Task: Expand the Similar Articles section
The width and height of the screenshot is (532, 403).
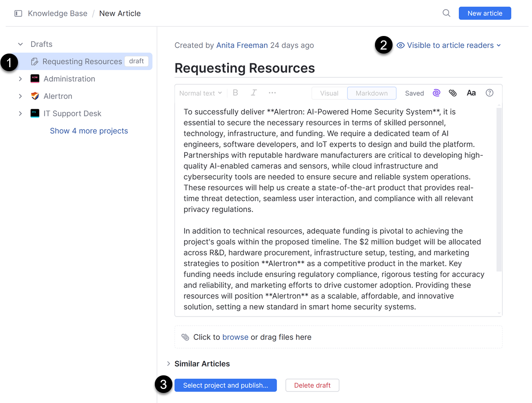Action: pos(169,363)
